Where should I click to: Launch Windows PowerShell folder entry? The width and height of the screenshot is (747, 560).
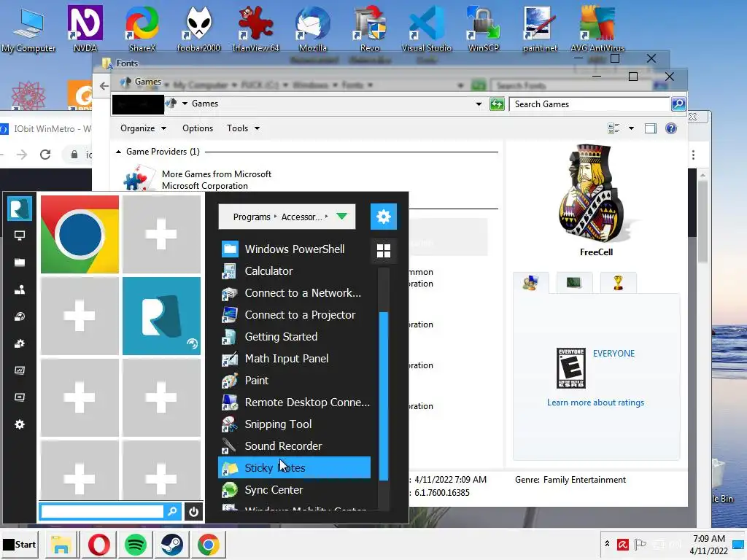pos(295,249)
